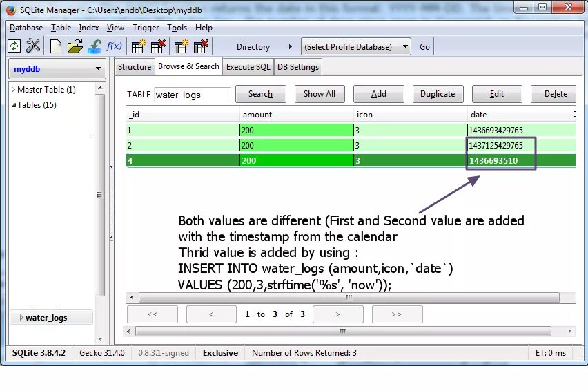The width and height of the screenshot is (588, 391).
Task: Click the Exclusive status bar entry
Action: (221, 353)
